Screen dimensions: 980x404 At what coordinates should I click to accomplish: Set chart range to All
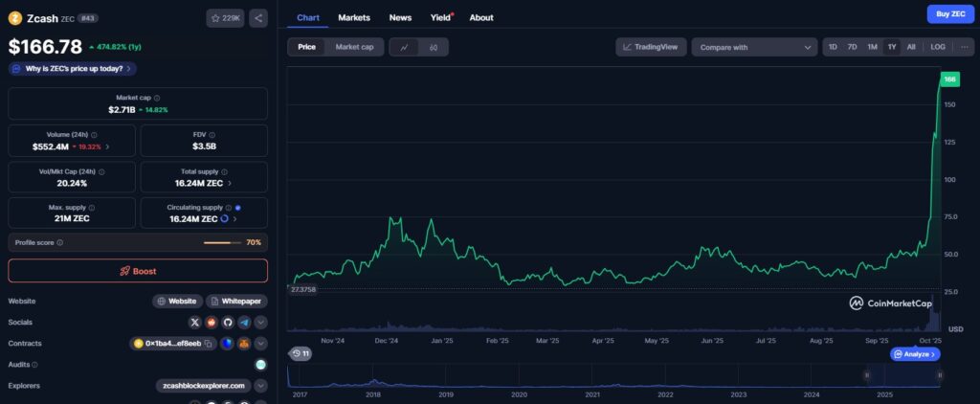tap(911, 47)
